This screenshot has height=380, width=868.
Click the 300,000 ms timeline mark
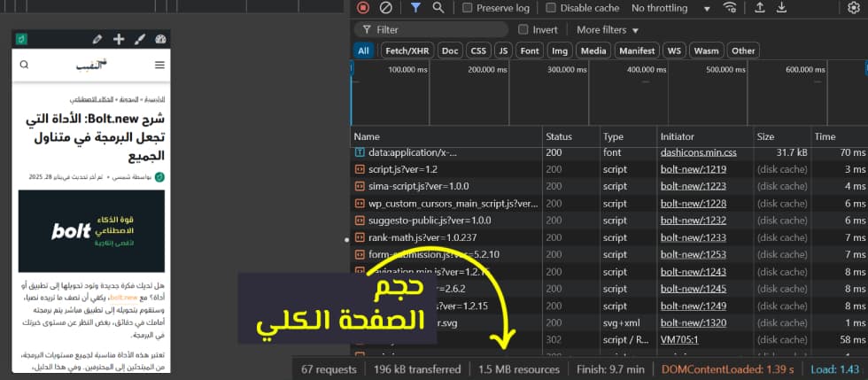(x=566, y=70)
